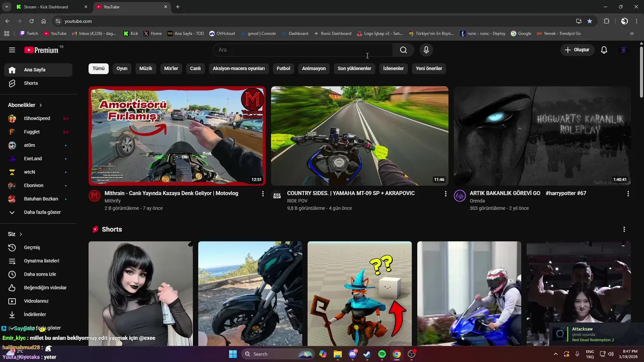Open OVHcloud bookmark
Image resolution: width=644 pixels, height=362 pixels.
[x=222, y=34]
